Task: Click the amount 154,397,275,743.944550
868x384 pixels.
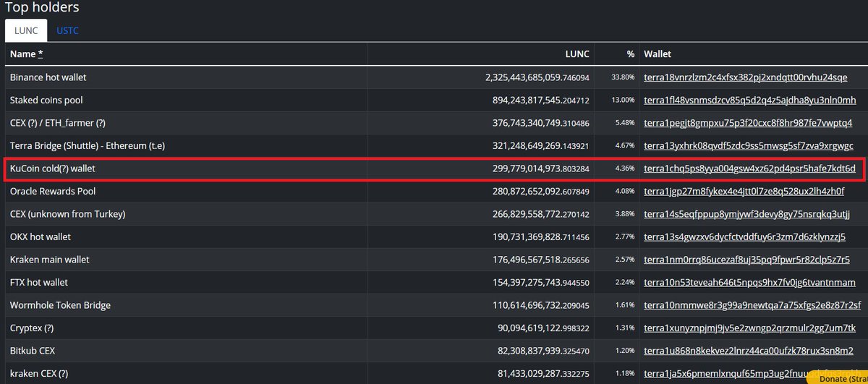Action: tap(540, 283)
